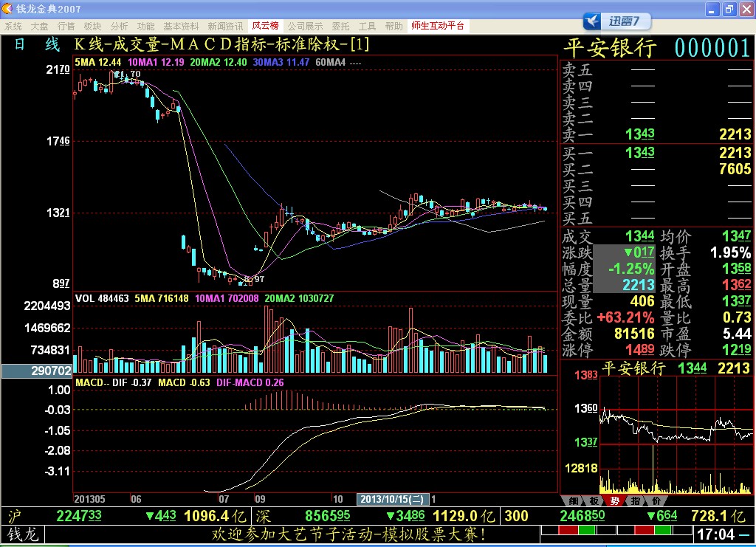The height and width of the screenshot is (547, 756).
Task: Click the 17:04 clock in status bar
Action: point(716,534)
